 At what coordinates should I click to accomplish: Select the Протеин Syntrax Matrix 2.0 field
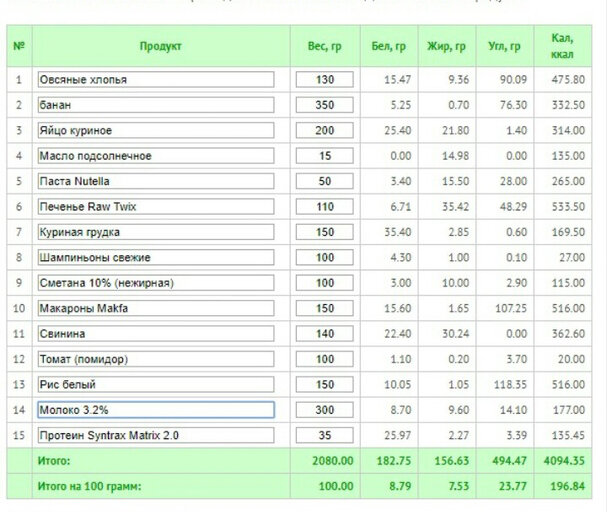pyautogui.click(x=156, y=435)
